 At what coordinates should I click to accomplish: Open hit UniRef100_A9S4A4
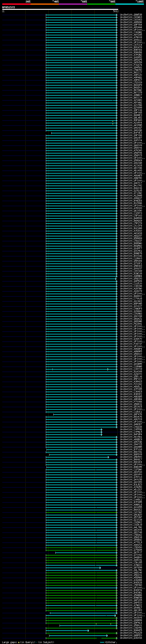tap(131, 27)
